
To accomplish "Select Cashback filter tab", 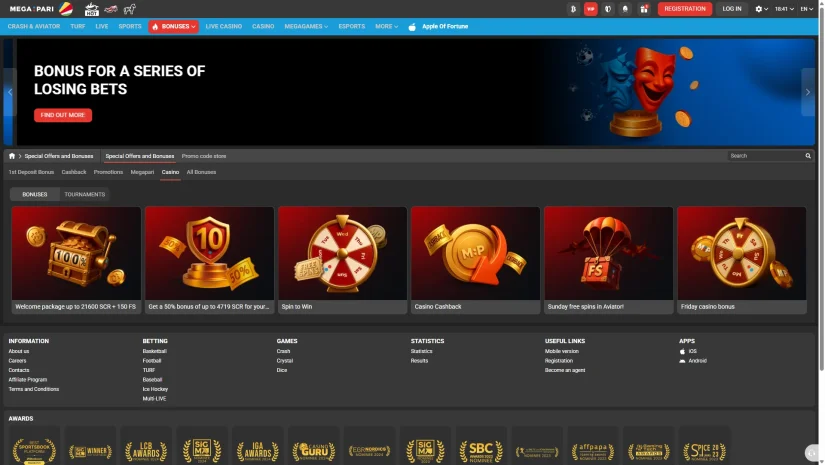I will tap(74, 172).
